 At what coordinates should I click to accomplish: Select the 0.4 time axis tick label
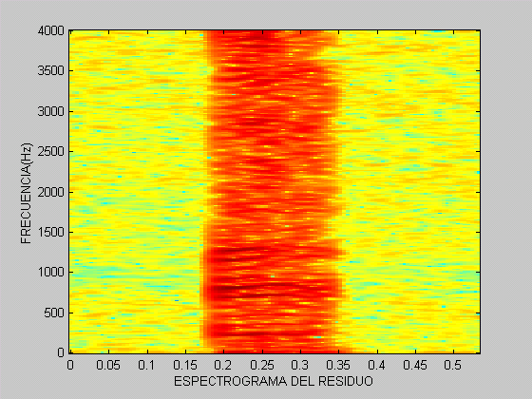[376, 366]
